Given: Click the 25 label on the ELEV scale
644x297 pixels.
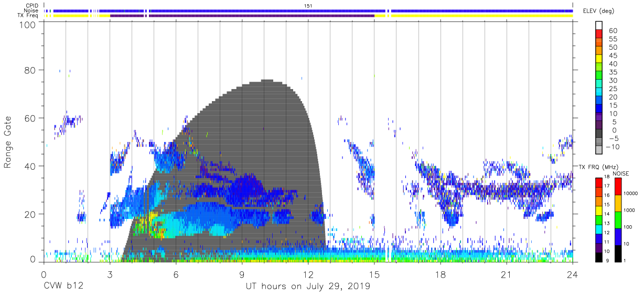Looking at the screenshot, I should pos(613,89).
